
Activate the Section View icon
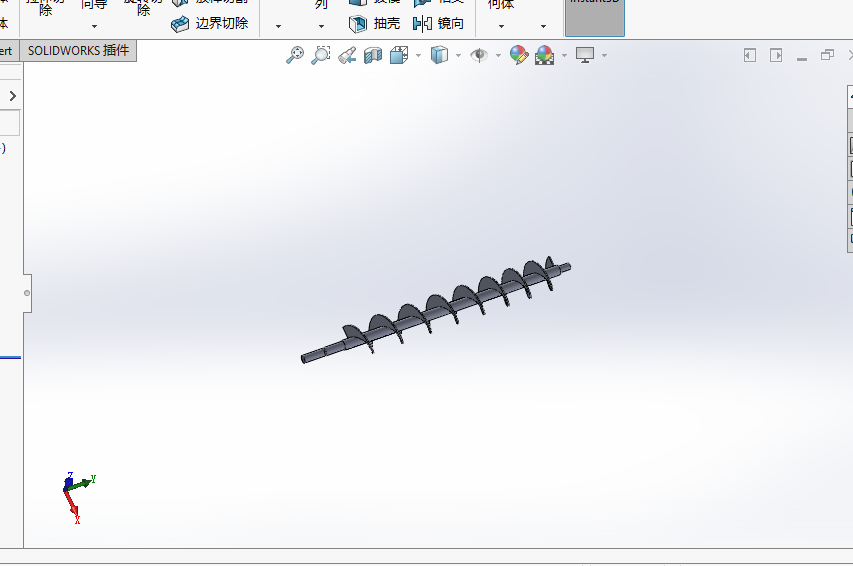[373, 56]
